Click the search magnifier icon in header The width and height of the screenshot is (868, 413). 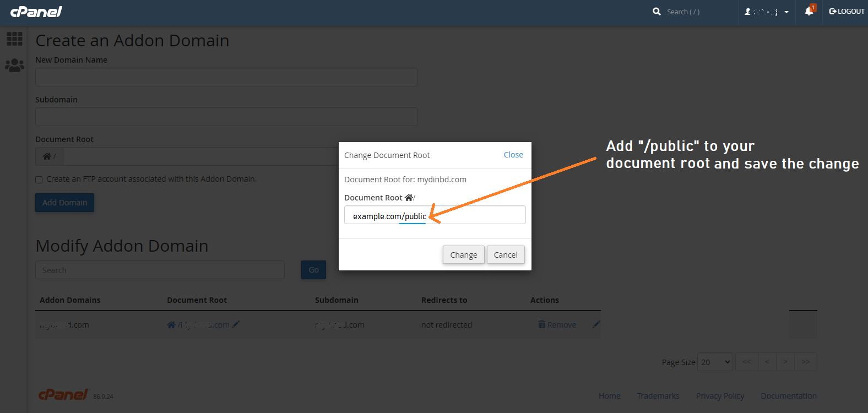pyautogui.click(x=657, y=12)
